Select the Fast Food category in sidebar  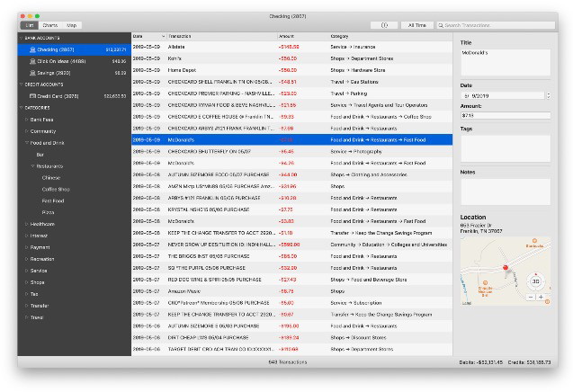coord(52,200)
